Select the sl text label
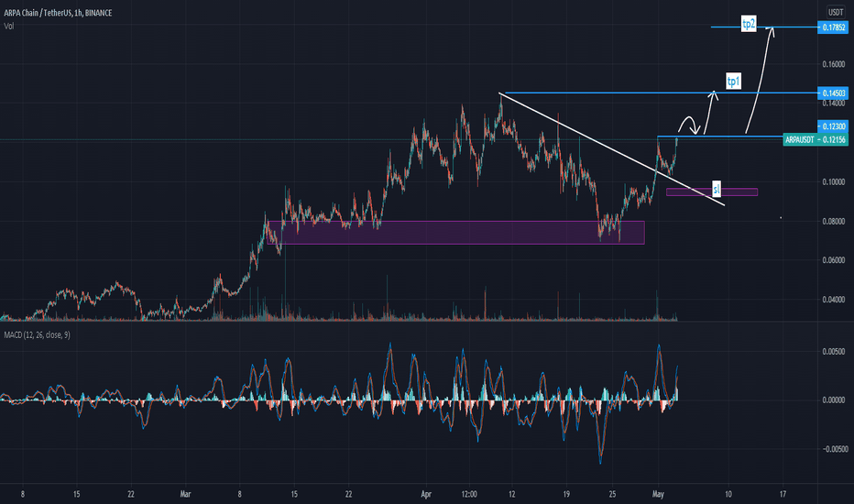 pos(717,189)
